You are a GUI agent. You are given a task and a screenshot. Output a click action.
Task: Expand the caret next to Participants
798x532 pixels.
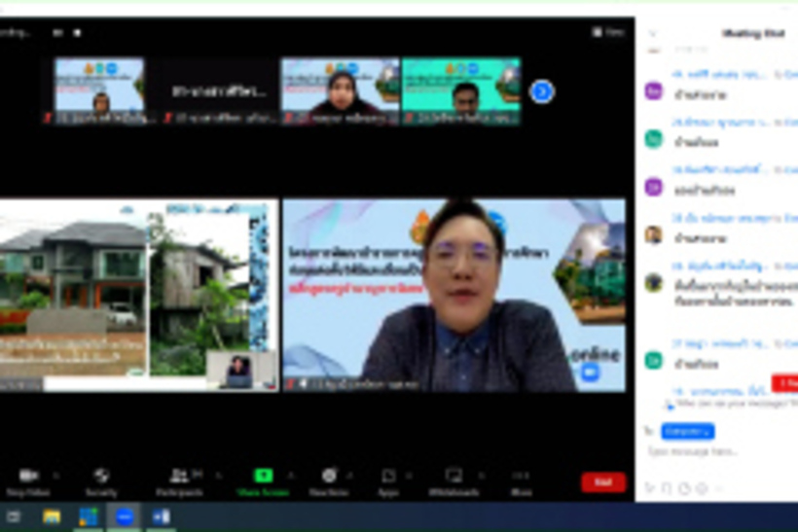(x=219, y=476)
